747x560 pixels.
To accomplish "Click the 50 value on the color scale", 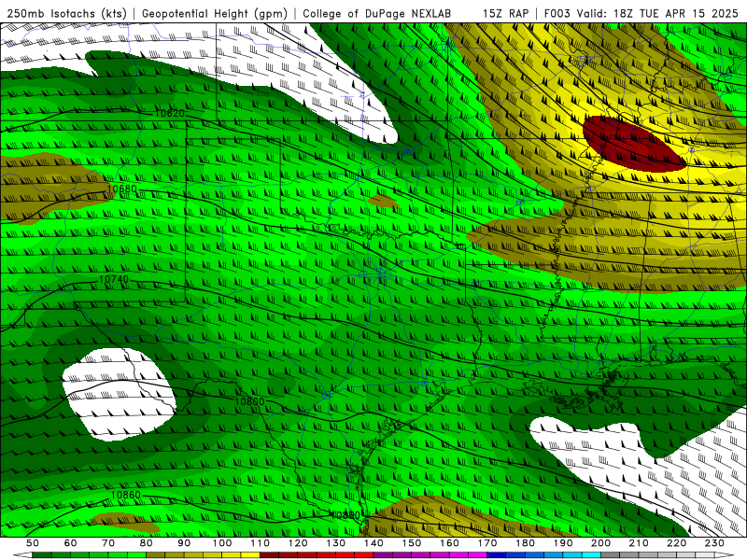I will click(x=33, y=543).
